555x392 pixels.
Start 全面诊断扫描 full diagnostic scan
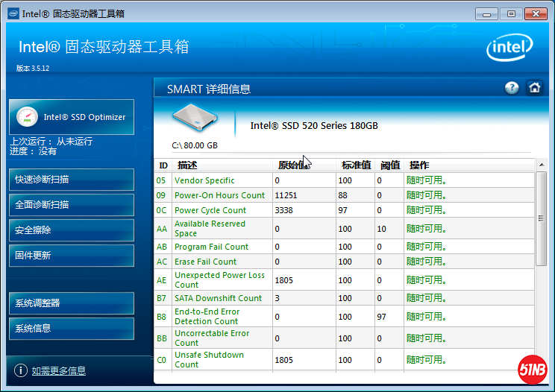point(72,205)
